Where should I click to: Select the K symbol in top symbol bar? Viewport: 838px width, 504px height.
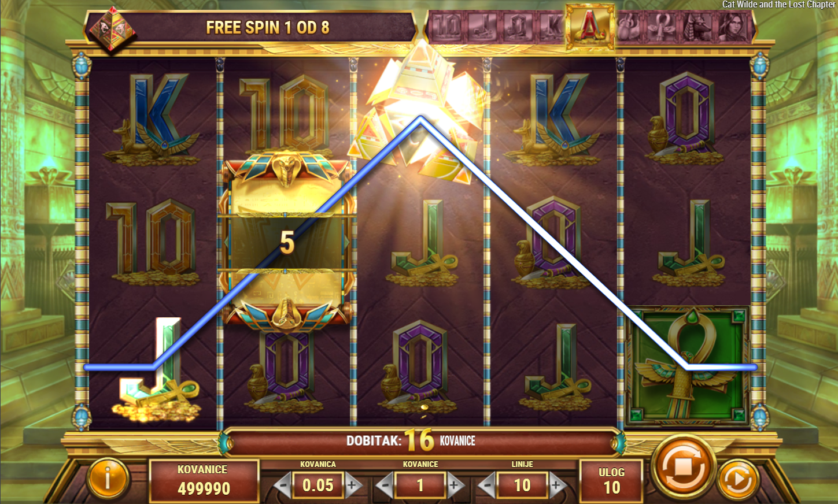pos(550,27)
